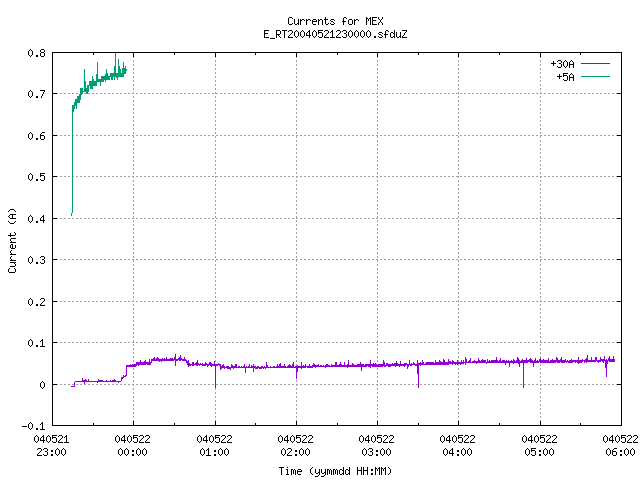
Task: Click the green +5A legend line sample
Action: [595, 76]
